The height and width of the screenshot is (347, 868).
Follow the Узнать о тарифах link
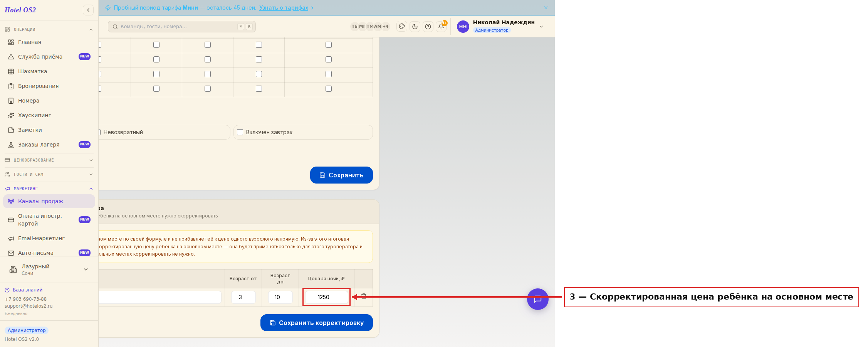[284, 8]
